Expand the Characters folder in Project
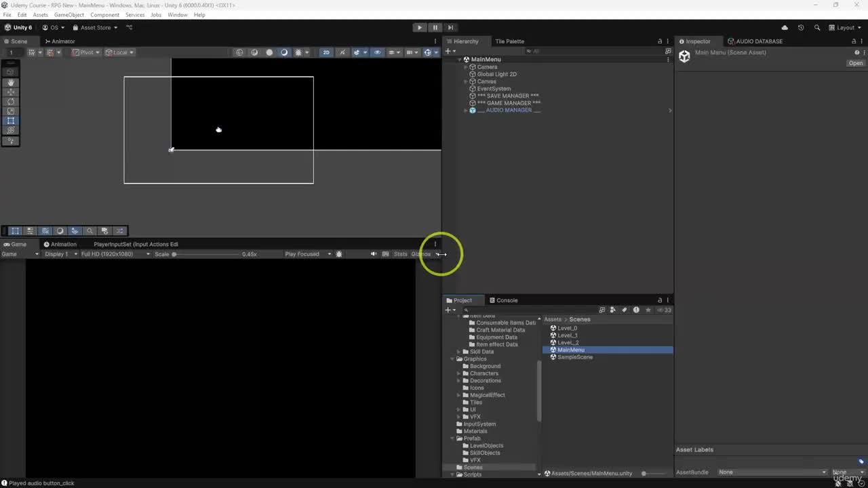 pyautogui.click(x=459, y=373)
